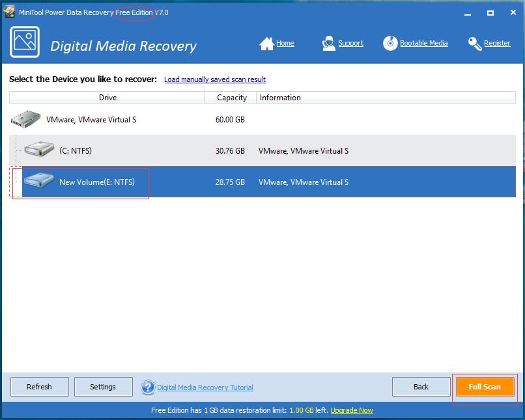Click the VMware physical disk icon
The width and height of the screenshot is (525, 420).
click(x=25, y=119)
